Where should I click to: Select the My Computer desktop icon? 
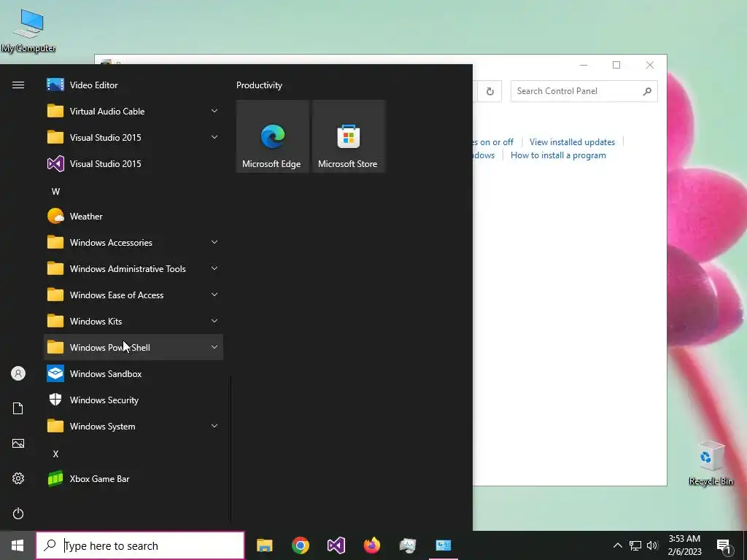[x=28, y=31]
